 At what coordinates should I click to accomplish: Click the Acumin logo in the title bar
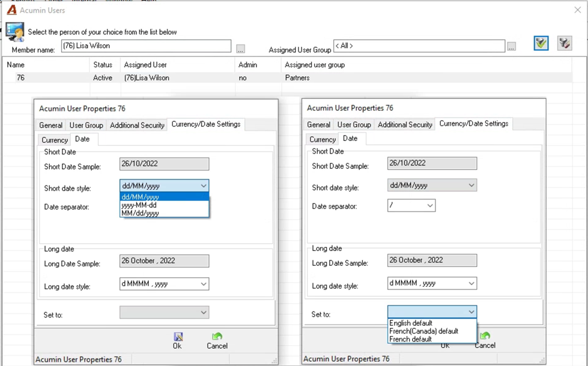click(12, 10)
